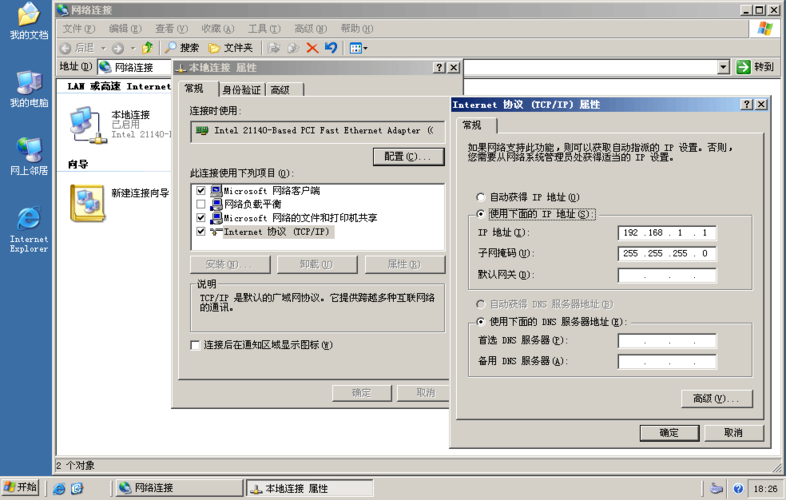786x500 pixels.
Task: Click the 默认网关 input field
Action: (x=666, y=275)
